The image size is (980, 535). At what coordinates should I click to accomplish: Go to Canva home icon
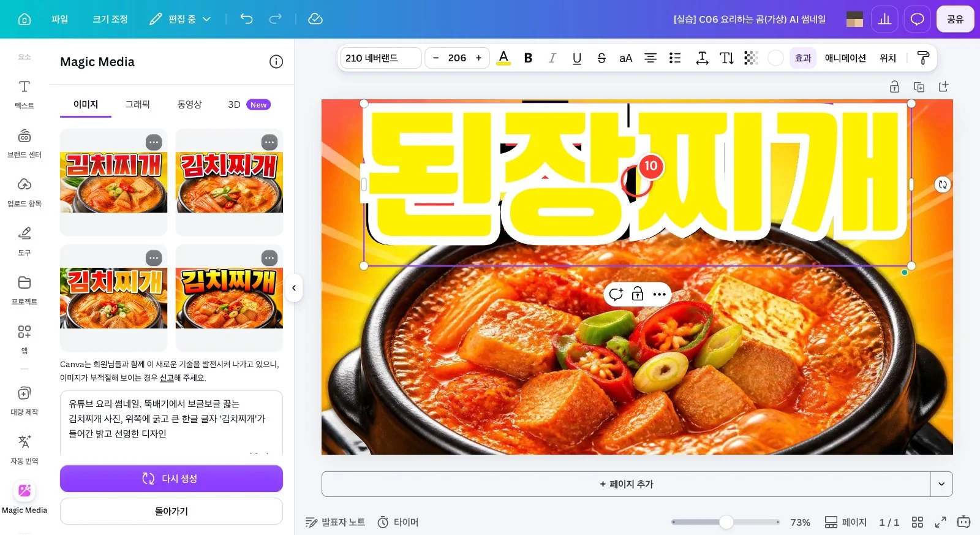click(24, 19)
